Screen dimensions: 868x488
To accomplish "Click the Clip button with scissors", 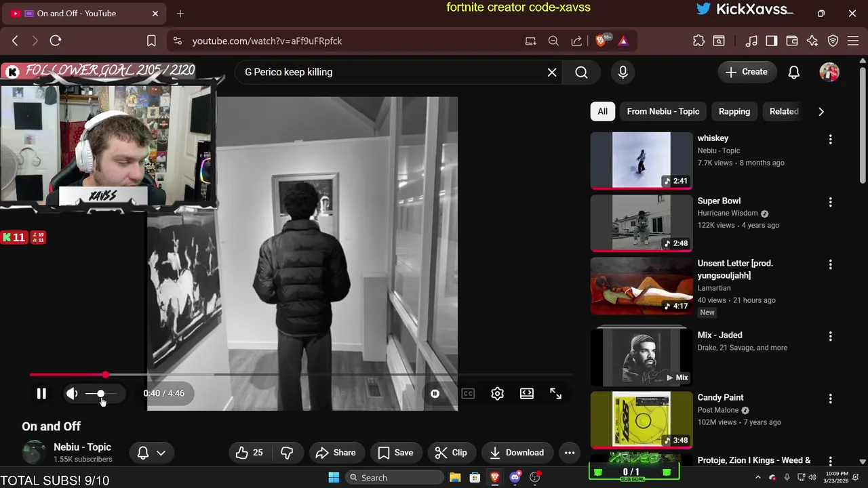I will pos(451,453).
